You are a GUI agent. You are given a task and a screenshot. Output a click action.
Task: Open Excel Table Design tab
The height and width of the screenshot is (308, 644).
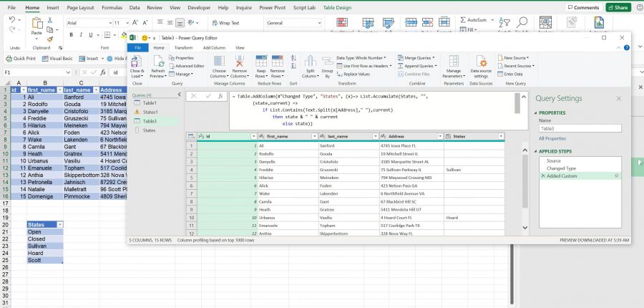click(x=337, y=7)
